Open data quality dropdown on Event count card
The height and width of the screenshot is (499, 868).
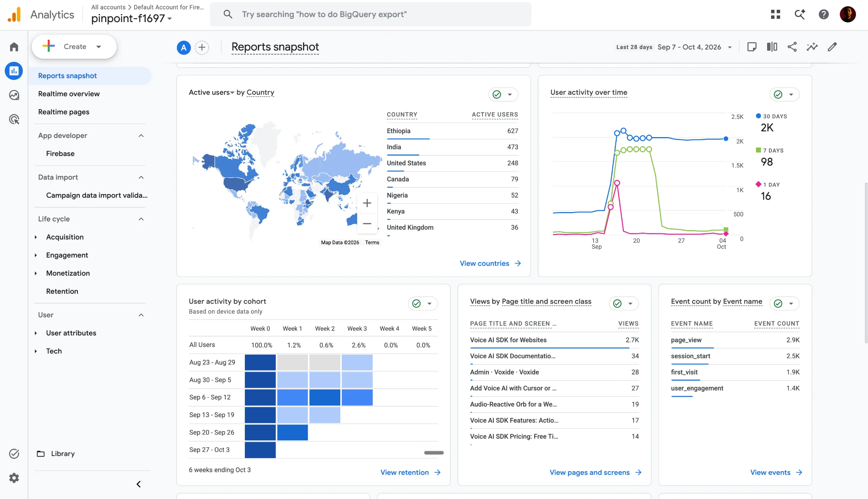(x=784, y=304)
